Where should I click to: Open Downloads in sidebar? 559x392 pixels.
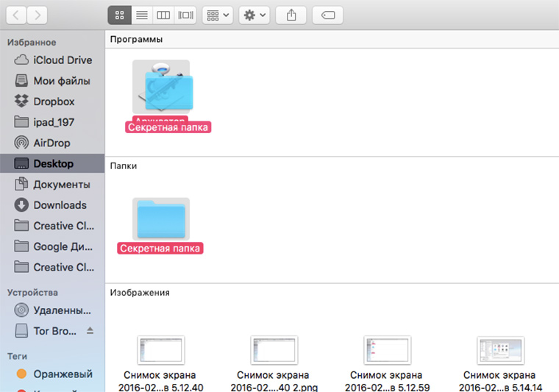pyautogui.click(x=52, y=205)
